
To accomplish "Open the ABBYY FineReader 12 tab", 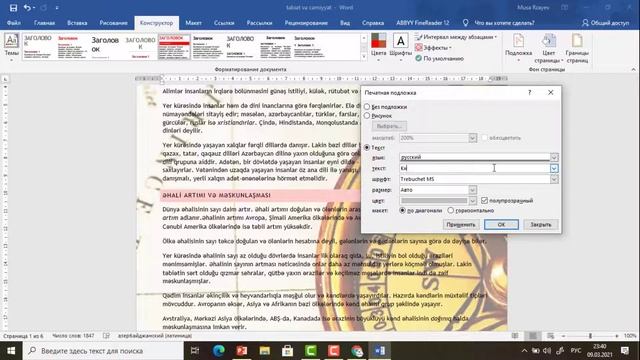I will pyautogui.click(x=422, y=23).
